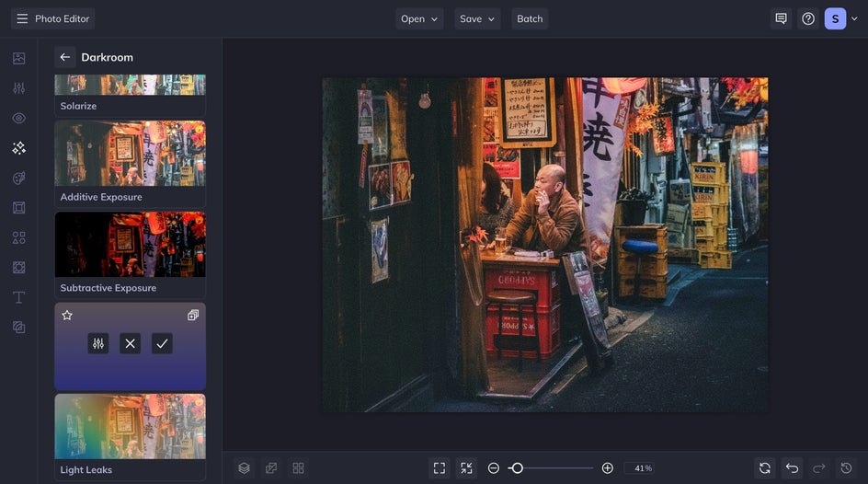The width and height of the screenshot is (868, 484).
Task: Cancel the effect with X button
Action: click(131, 343)
